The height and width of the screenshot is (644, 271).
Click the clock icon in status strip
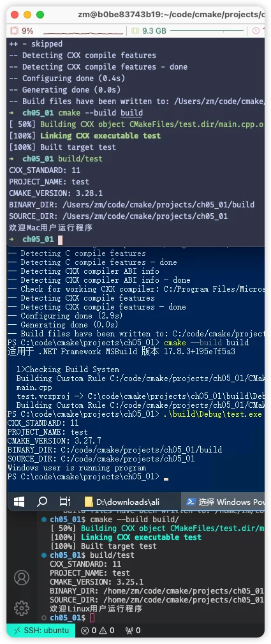[x=256, y=31]
